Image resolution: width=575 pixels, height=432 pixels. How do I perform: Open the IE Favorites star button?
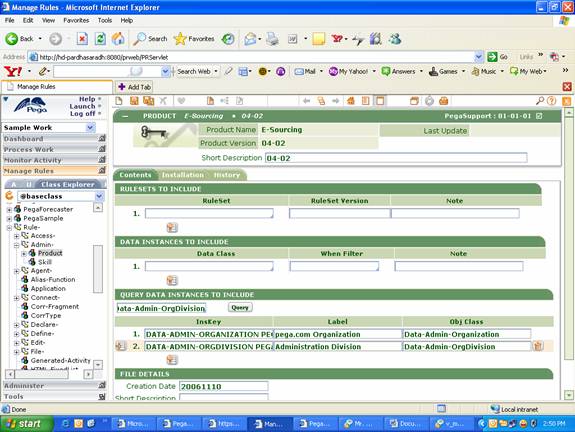point(194,39)
